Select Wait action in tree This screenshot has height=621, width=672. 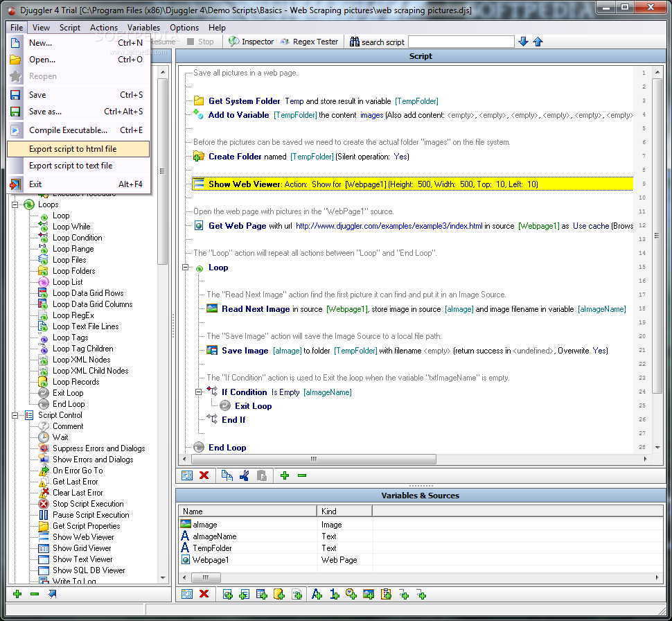tap(60, 437)
